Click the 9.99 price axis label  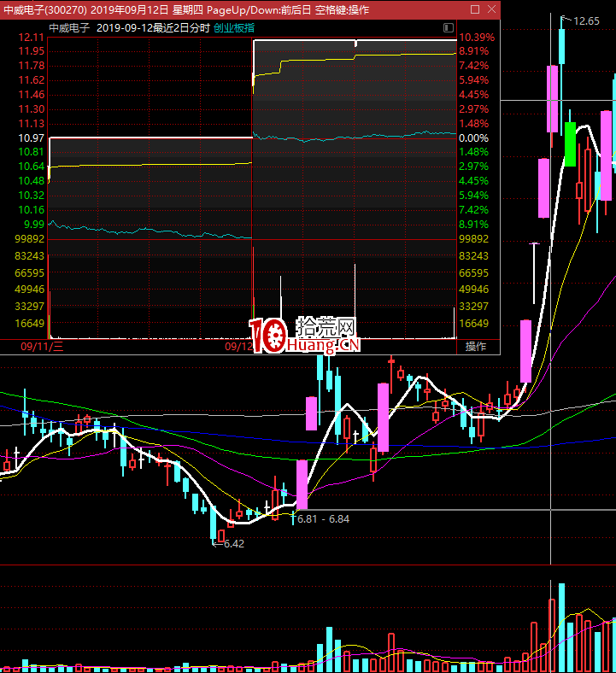click(34, 225)
